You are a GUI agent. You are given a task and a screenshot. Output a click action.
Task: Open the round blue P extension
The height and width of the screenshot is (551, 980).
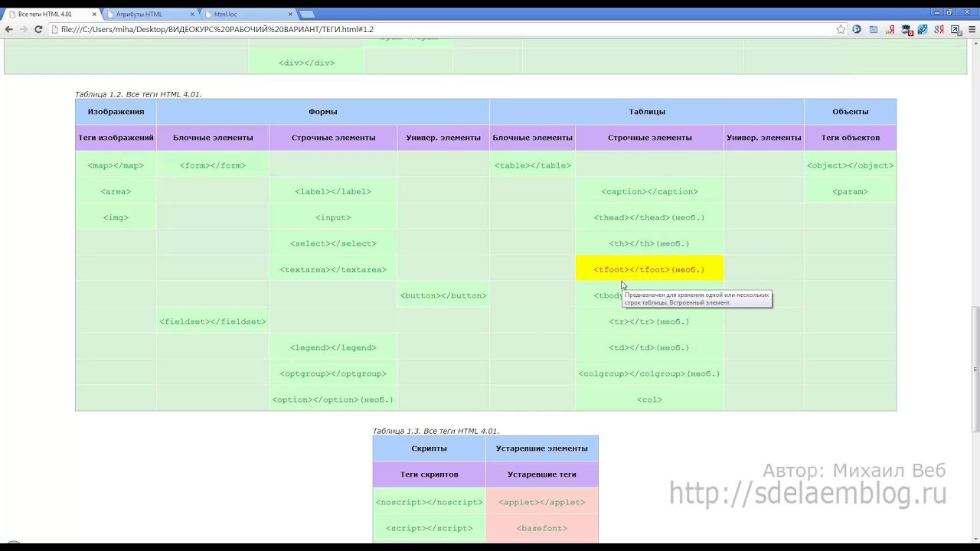(x=857, y=29)
